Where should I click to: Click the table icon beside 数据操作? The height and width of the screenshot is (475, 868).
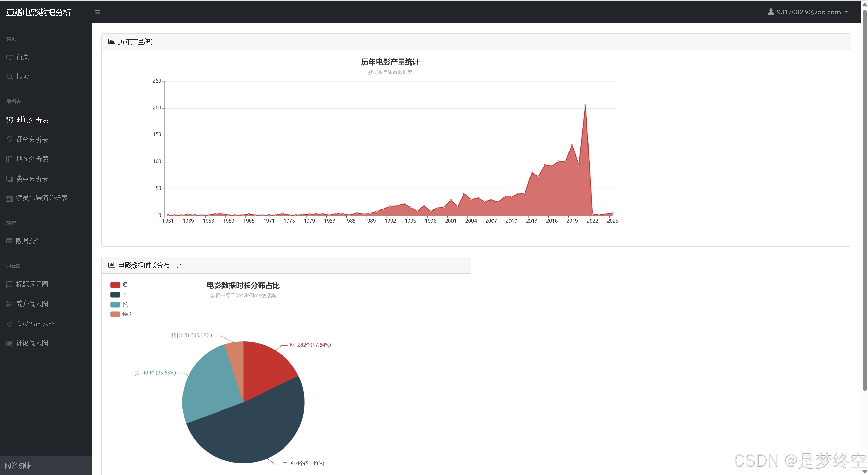pyautogui.click(x=9, y=241)
